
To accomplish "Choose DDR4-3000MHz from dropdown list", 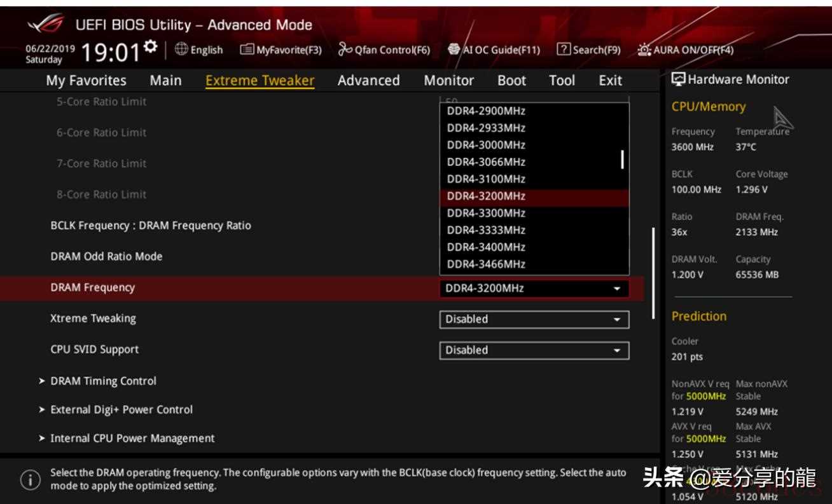I will (x=534, y=145).
